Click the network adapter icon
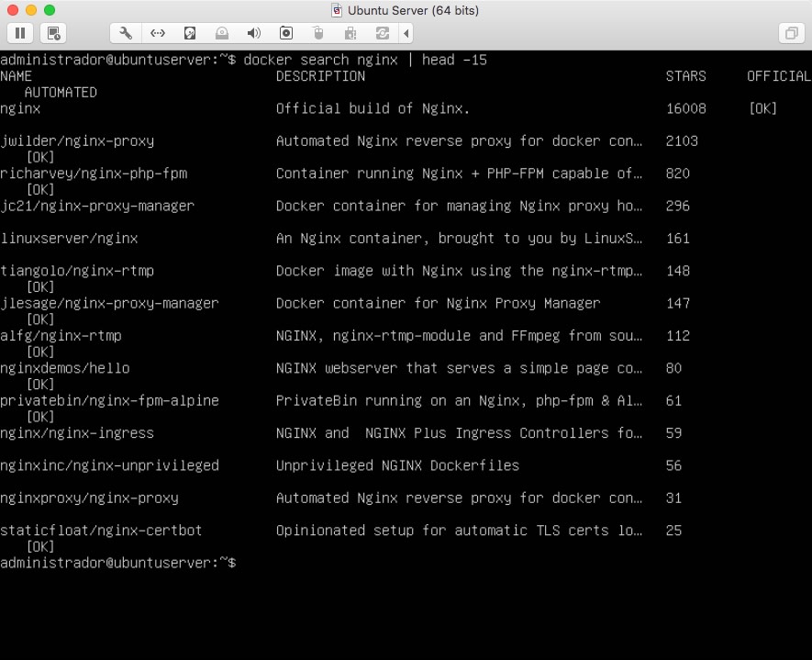 tap(158, 34)
